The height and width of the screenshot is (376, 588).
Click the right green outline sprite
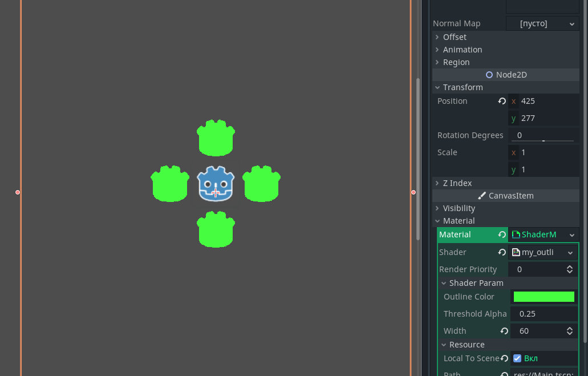(261, 184)
